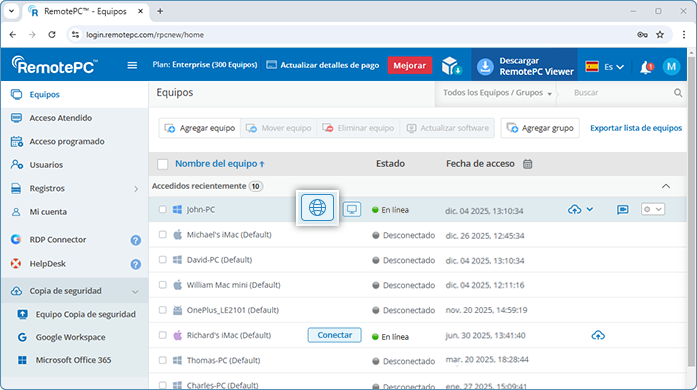Check the William Mac mini checkbox
Screen dimensions: 697x390
[163, 285]
